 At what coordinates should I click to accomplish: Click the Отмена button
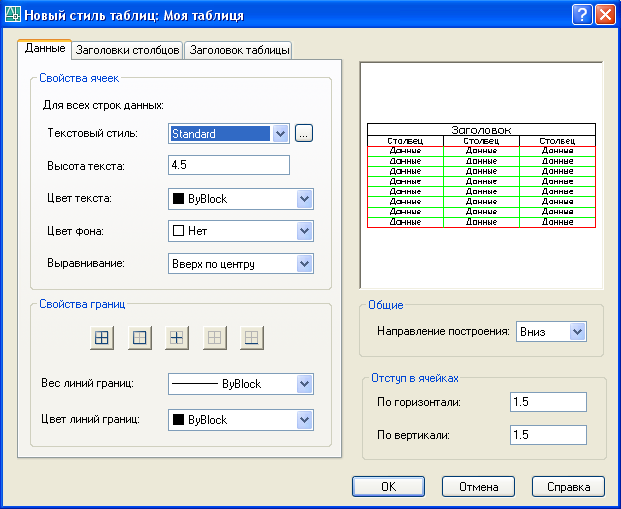click(478, 486)
